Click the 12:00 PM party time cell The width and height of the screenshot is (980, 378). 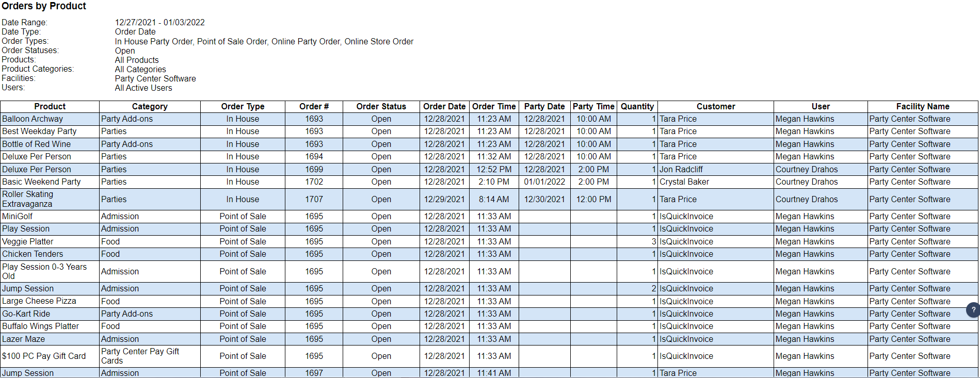coord(593,199)
